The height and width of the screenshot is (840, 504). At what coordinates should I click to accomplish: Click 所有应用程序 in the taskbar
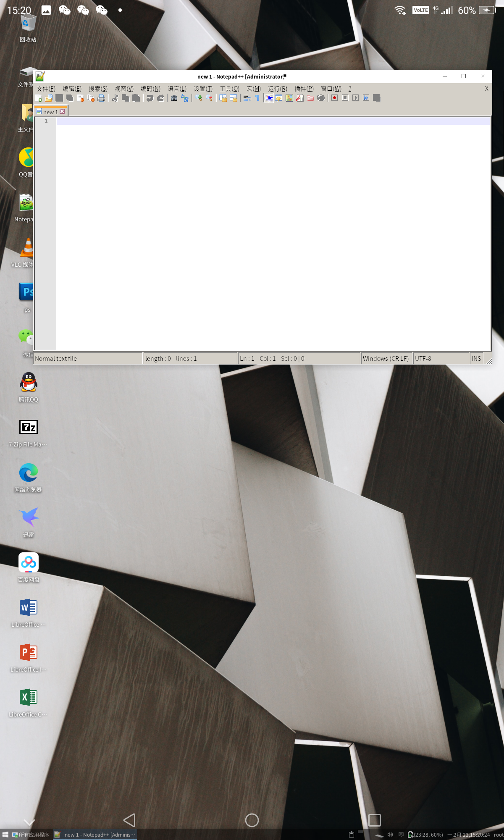click(x=31, y=835)
